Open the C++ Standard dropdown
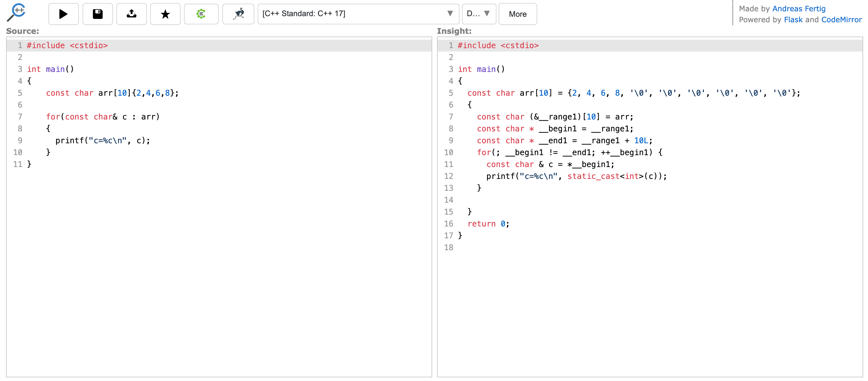Viewport: 868px width, 381px height. 354,14
